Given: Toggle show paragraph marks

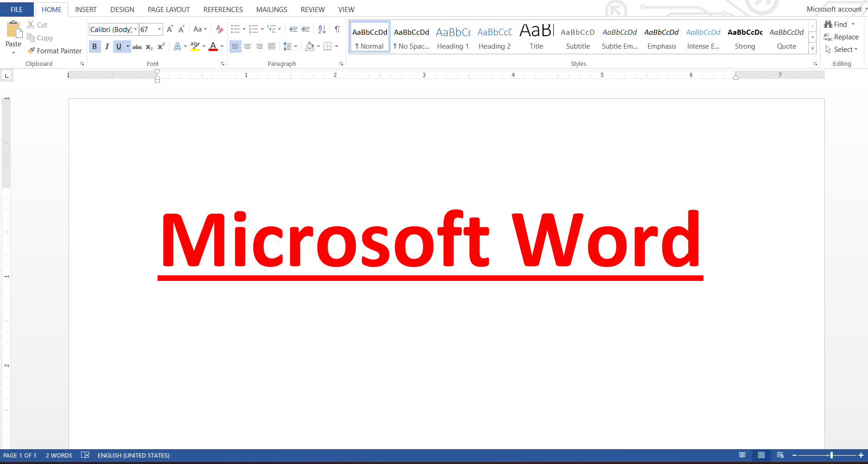Looking at the screenshot, I should pyautogui.click(x=337, y=29).
